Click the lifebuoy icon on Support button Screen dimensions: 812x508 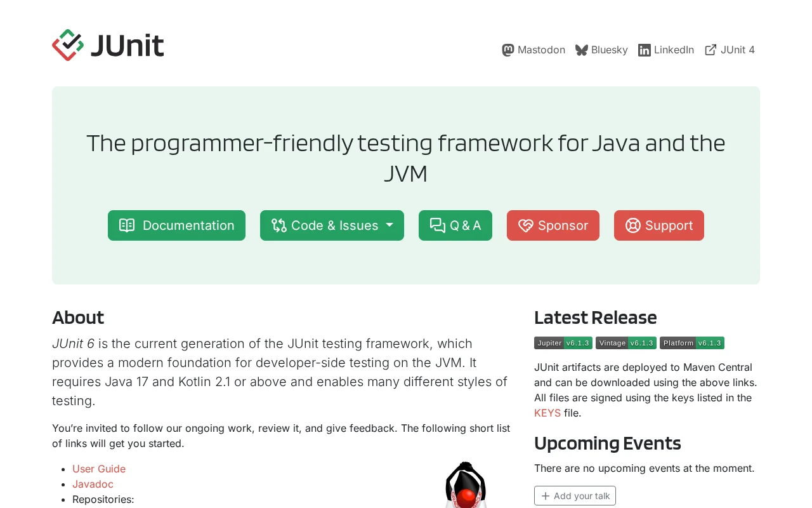coord(633,225)
